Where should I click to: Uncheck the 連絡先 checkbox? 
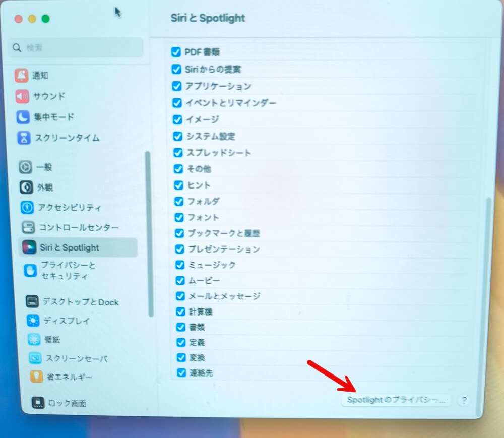click(x=181, y=373)
